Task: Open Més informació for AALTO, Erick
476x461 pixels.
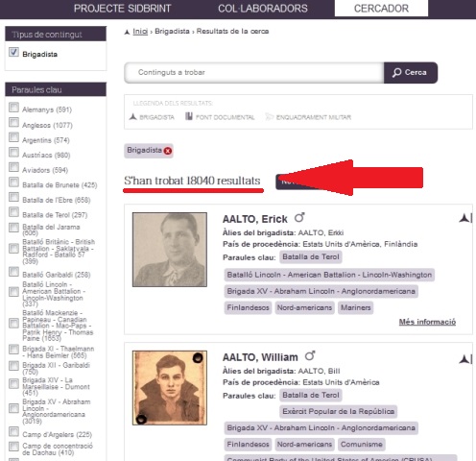Action: (x=427, y=322)
